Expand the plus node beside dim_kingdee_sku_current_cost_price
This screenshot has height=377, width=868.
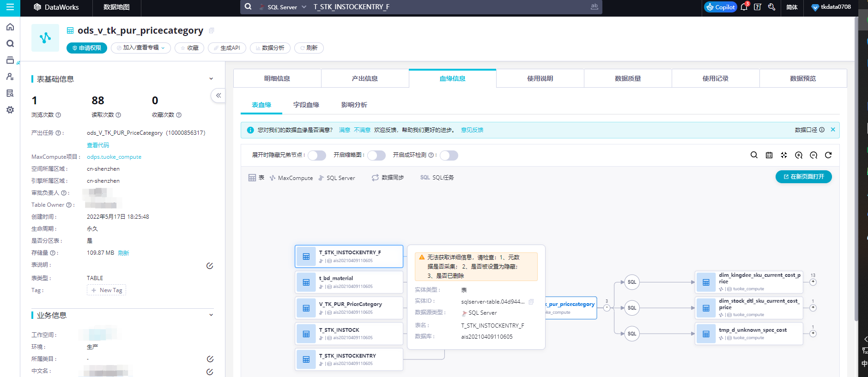pos(813,282)
